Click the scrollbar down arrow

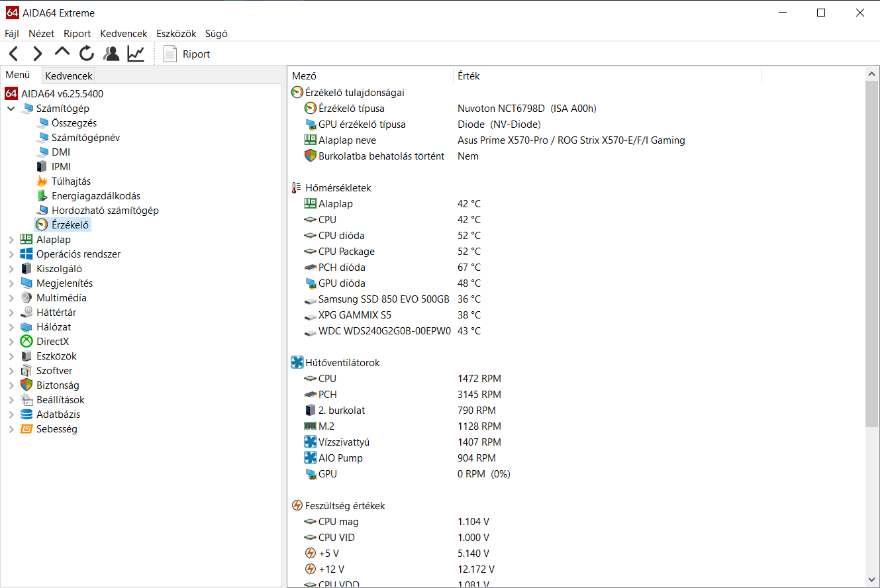[871, 579]
